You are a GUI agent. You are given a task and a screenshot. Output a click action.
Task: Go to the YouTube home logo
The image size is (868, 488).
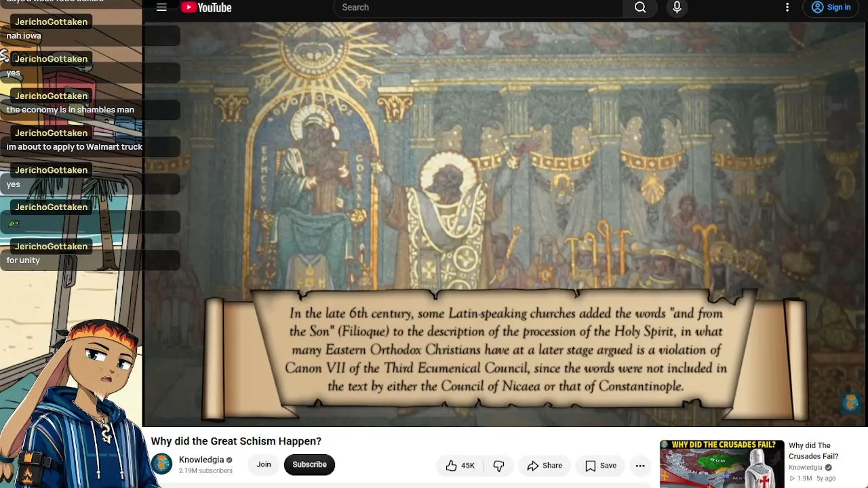(x=207, y=7)
